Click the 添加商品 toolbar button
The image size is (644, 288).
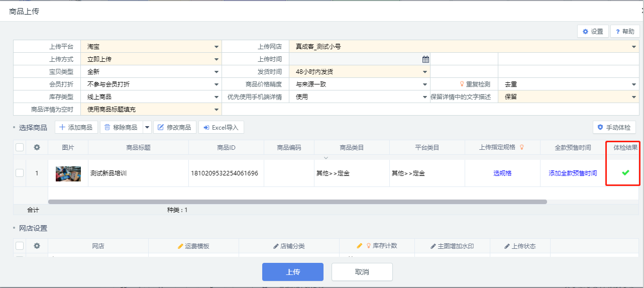(x=76, y=128)
